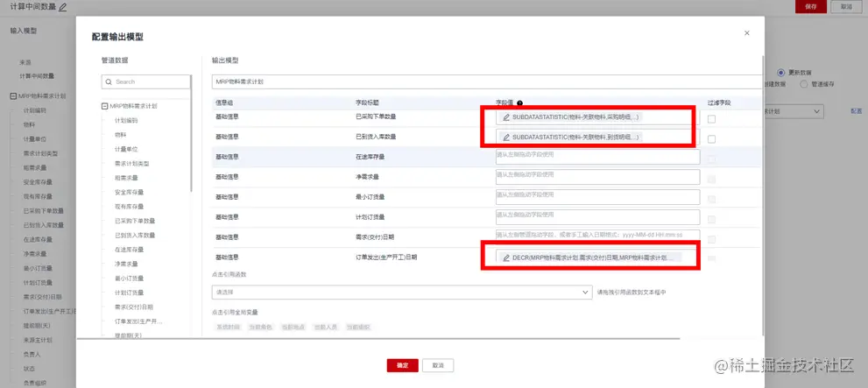The width and height of the screenshot is (868, 388).
Task: Collapse MRP物料需求计划 tree in background input model
Action: [x=13, y=96]
